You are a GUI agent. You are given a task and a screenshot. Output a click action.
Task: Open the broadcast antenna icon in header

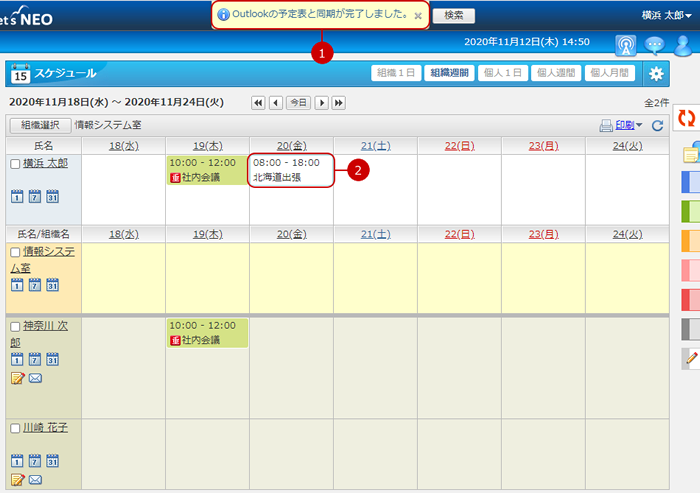625,45
